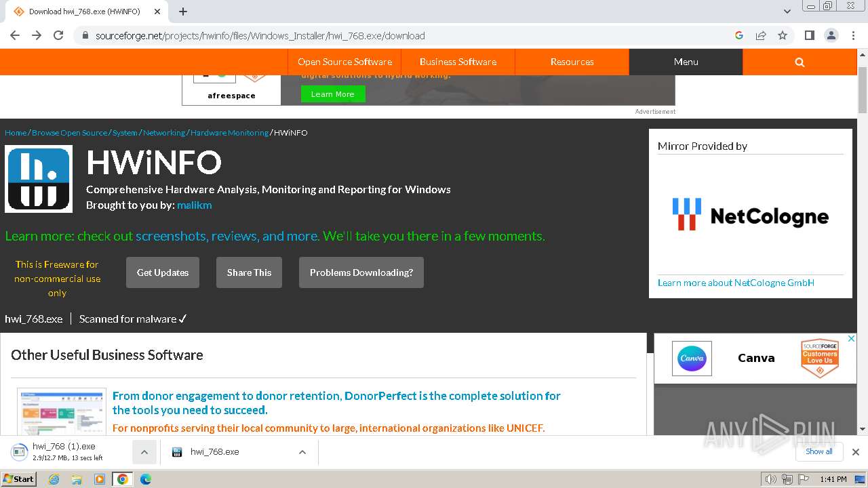868x488 pixels.
Task: Close the Canva advertisement
Action: point(852,338)
